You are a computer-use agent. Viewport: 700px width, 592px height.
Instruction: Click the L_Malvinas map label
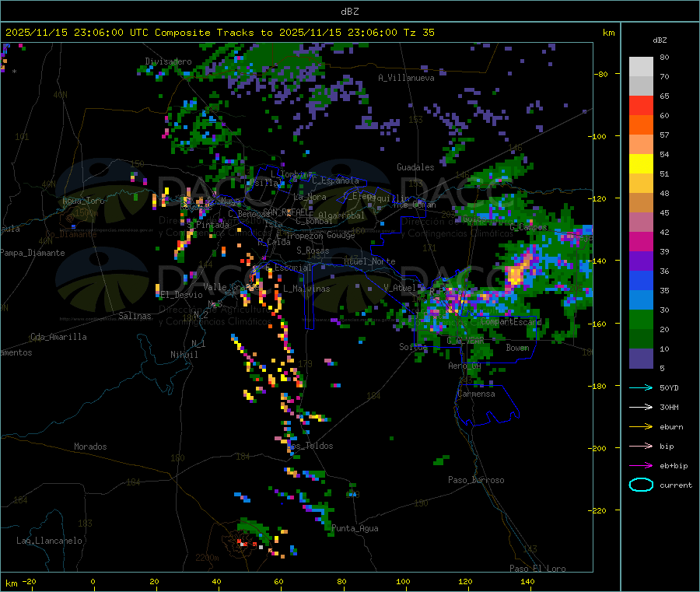point(306,289)
